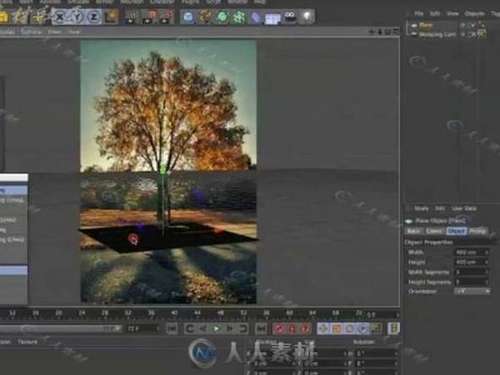Open the Cube primitive object icon
This screenshot has width=500, height=375.
pyautogui.click(x=188, y=16)
